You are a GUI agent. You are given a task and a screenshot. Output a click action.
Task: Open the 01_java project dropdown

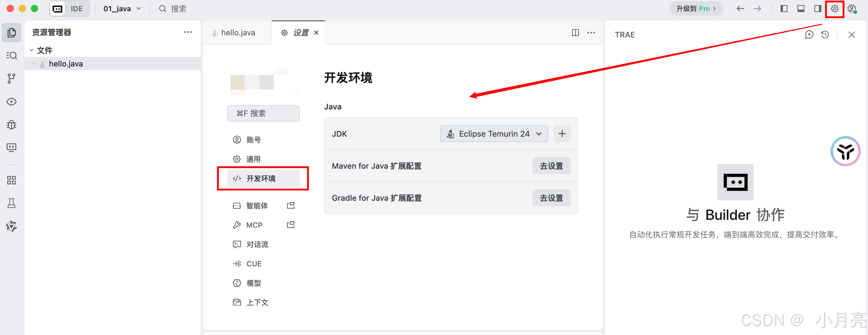coord(121,9)
